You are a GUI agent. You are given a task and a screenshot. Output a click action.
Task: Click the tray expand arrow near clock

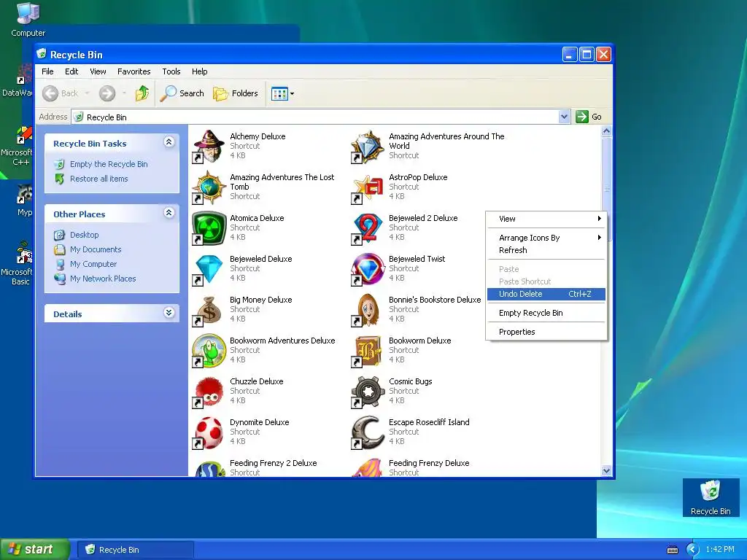pyautogui.click(x=693, y=550)
